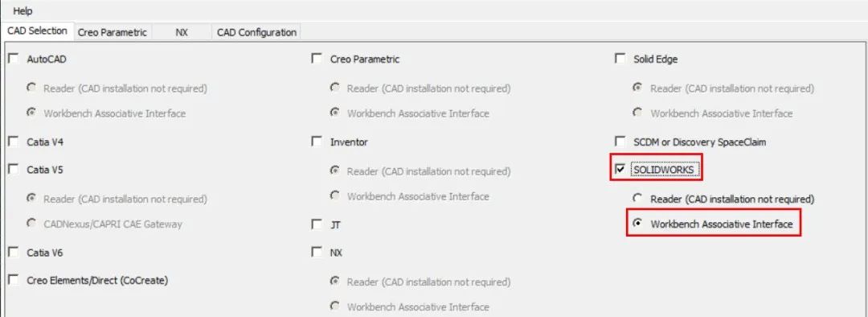Screen dimensions: 868x317
Task: Enable the Catia V6 checkbox
Action: (14, 253)
